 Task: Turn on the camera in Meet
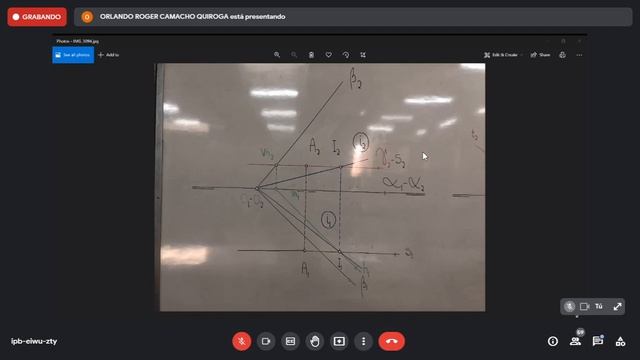[x=266, y=341]
